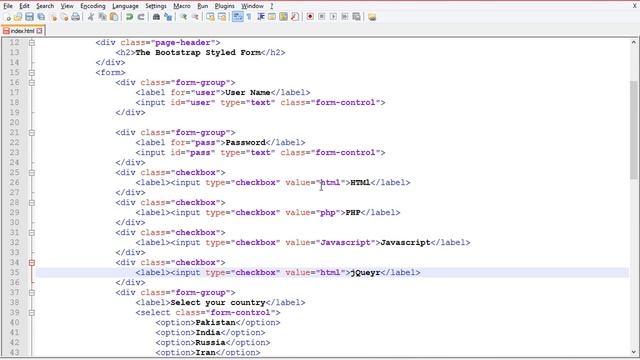Collapse the fold marker at line 12
This screenshot has height=360, width=640.
point(32,42)
